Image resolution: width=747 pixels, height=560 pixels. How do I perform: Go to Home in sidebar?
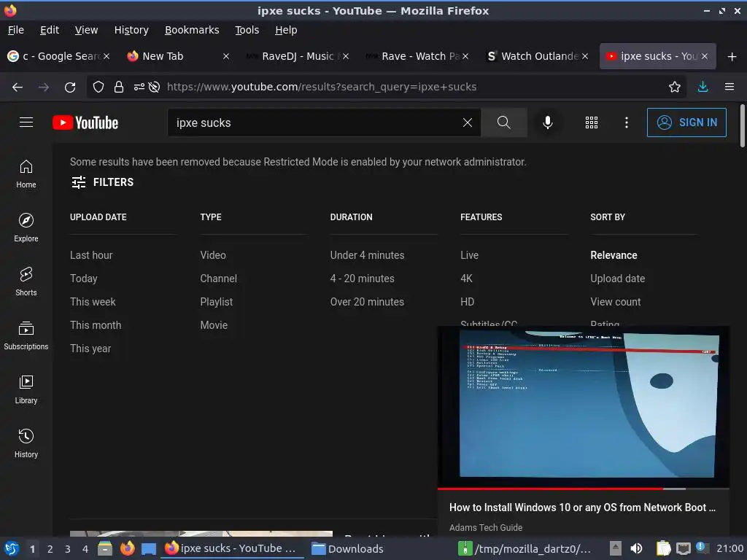point(26,174)
